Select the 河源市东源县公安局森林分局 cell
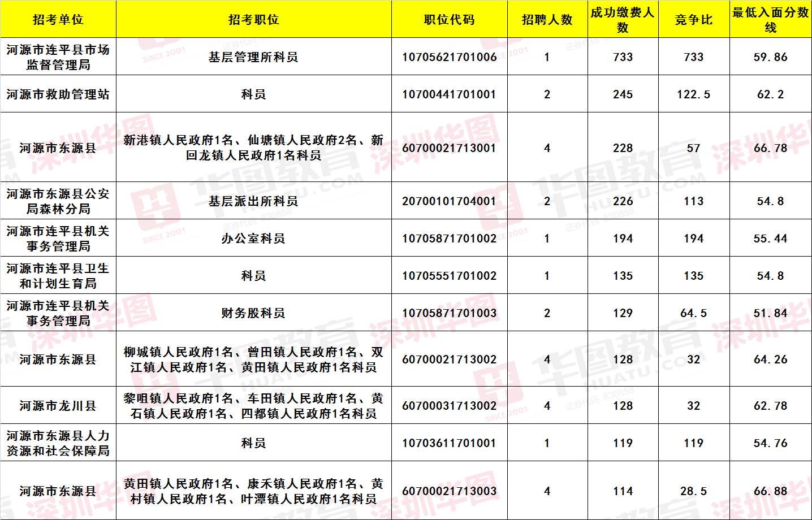 [x=58, y=201]
